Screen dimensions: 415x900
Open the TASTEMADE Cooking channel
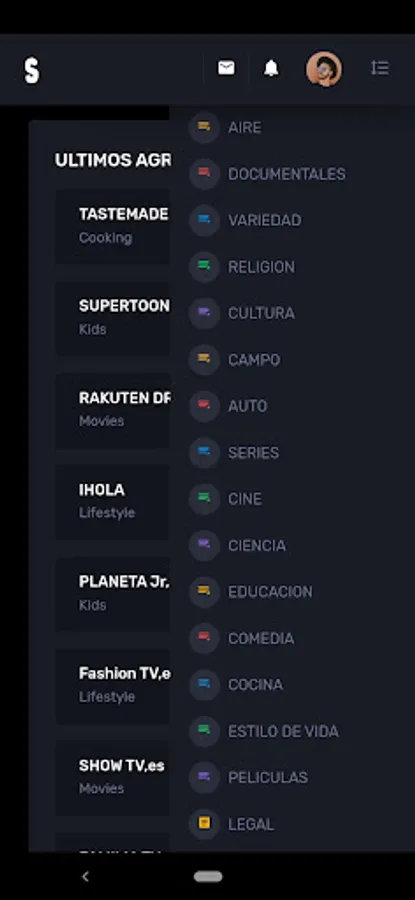(x=113, y=227)
